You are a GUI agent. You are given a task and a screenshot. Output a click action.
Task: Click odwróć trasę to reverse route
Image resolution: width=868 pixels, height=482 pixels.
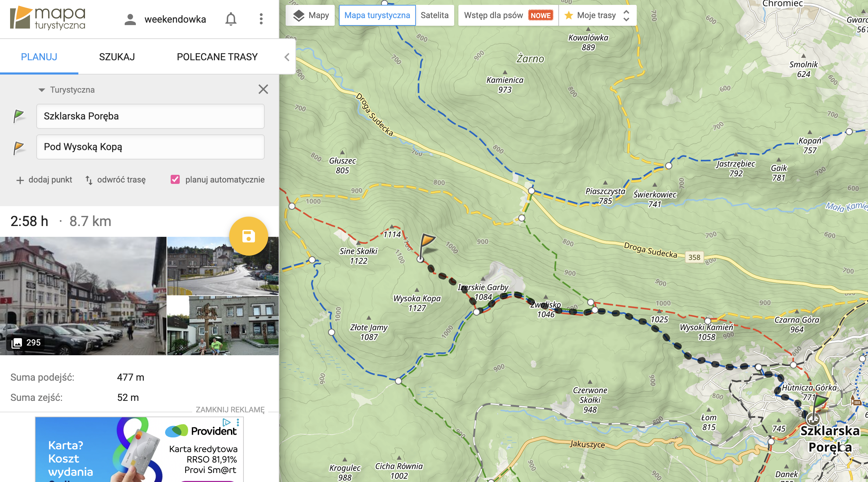116,180
